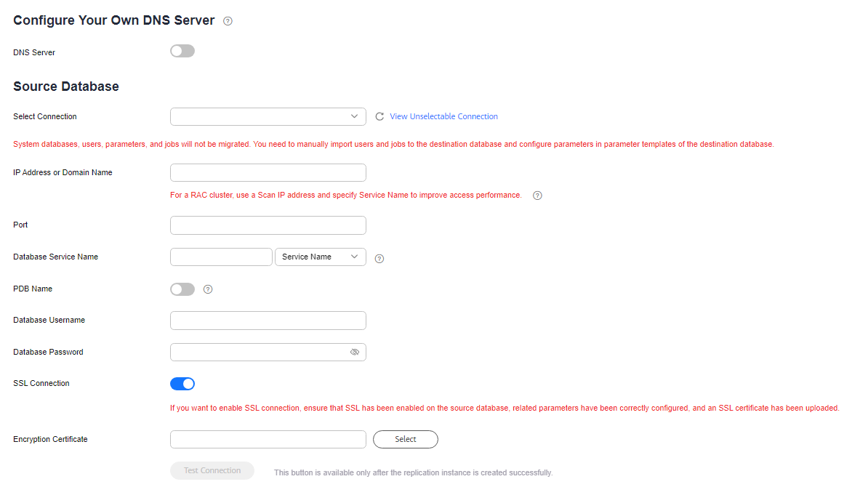Click refresh icon next to Select Connection

[379, 116]
